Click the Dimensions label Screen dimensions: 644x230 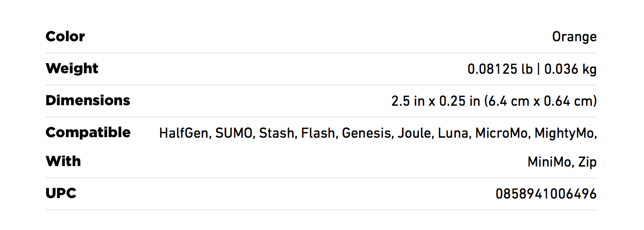(x=88, y=101)
